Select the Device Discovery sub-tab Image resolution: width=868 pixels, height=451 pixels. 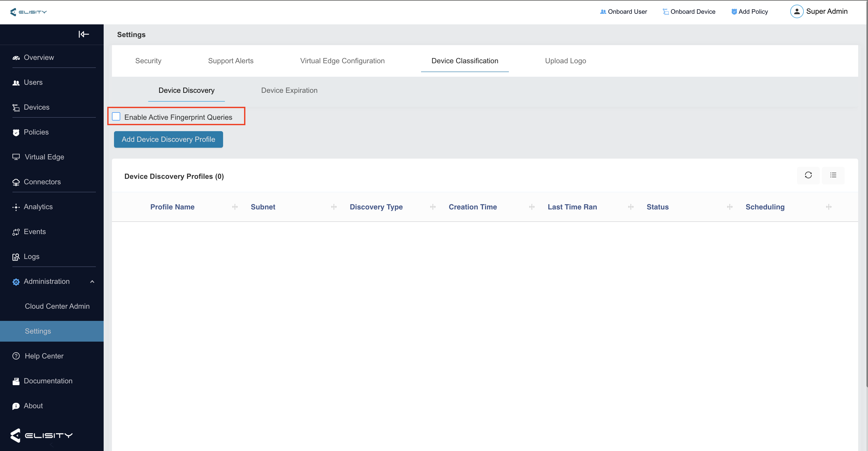click(186, 90)
